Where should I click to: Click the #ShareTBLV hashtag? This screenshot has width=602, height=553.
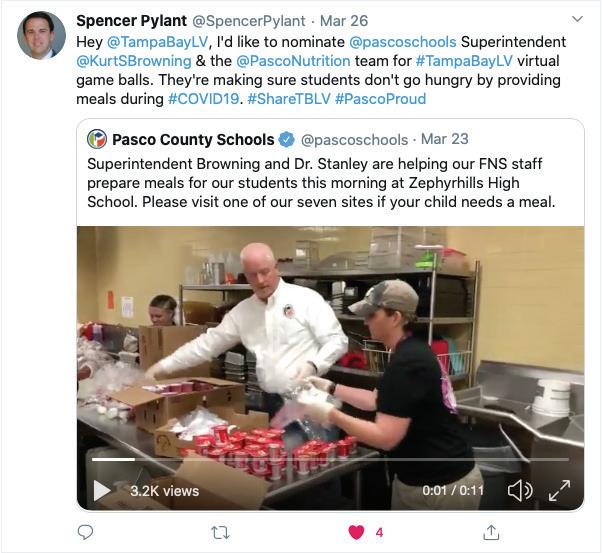coord(289,99)
